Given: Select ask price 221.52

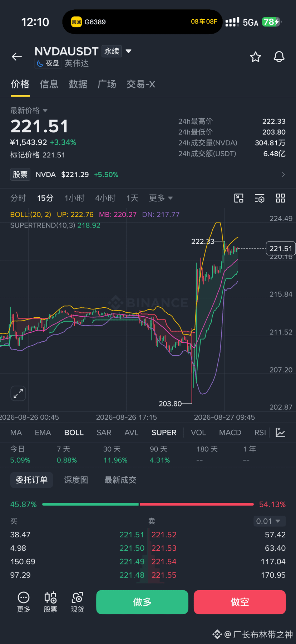Looking at the screenshot, I should point(164,535).
